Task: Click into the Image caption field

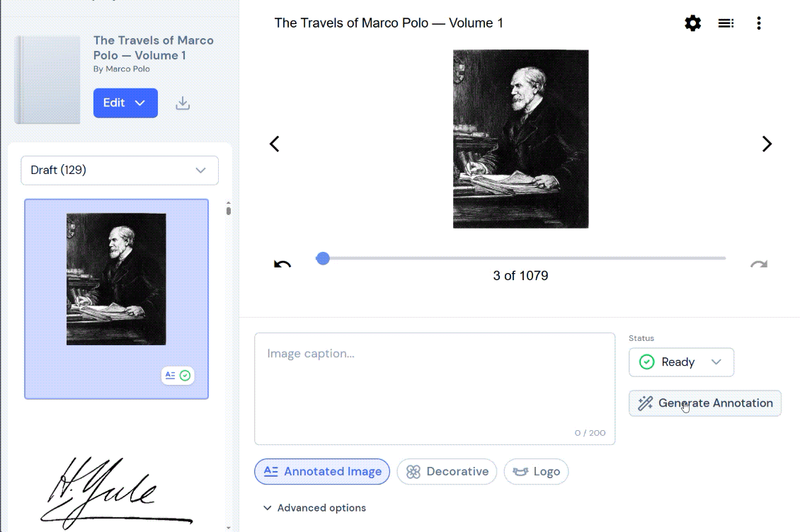Action: tap(435, 388)
